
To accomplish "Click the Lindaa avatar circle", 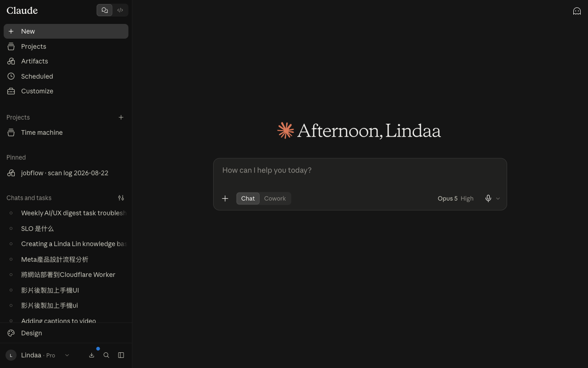I will tap(11, 355).
